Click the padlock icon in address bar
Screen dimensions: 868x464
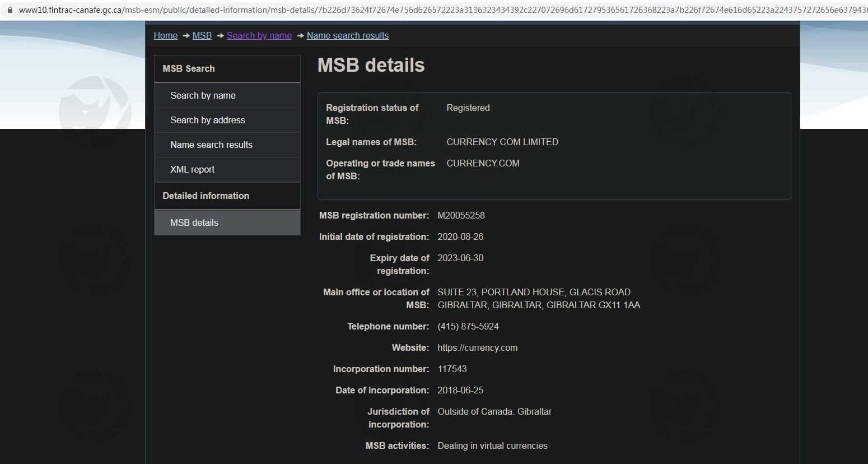click(10, 10)
